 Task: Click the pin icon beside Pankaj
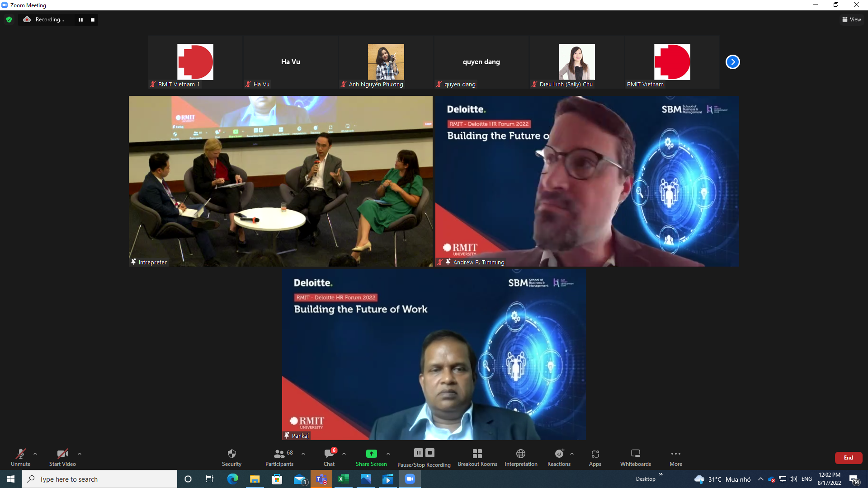point(287,436)
